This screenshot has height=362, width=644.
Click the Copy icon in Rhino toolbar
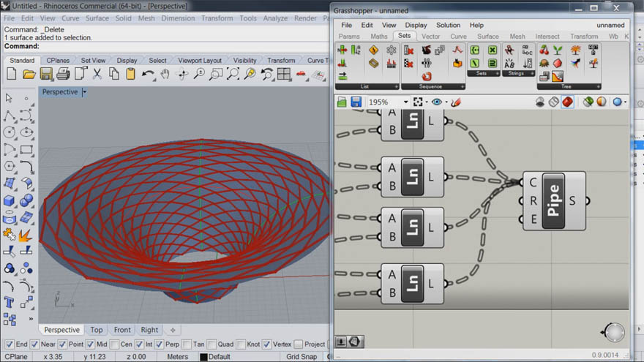(x=113, y=74)
